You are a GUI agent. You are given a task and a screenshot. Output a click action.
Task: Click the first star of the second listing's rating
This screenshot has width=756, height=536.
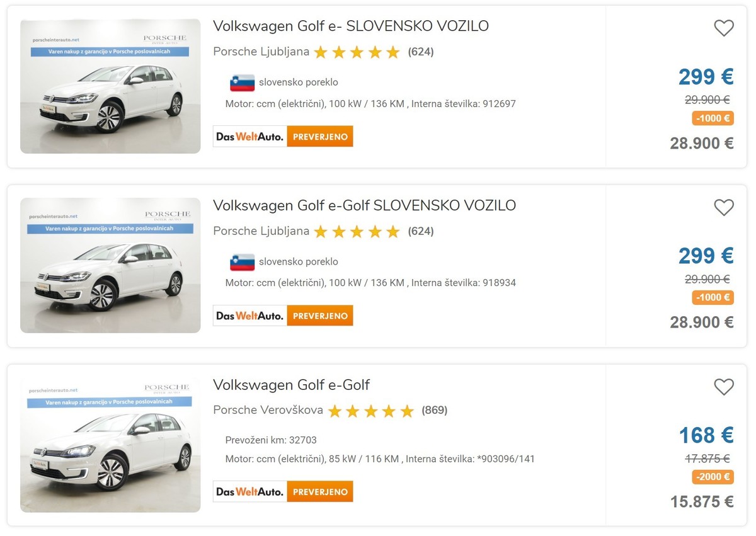point(321,231)
